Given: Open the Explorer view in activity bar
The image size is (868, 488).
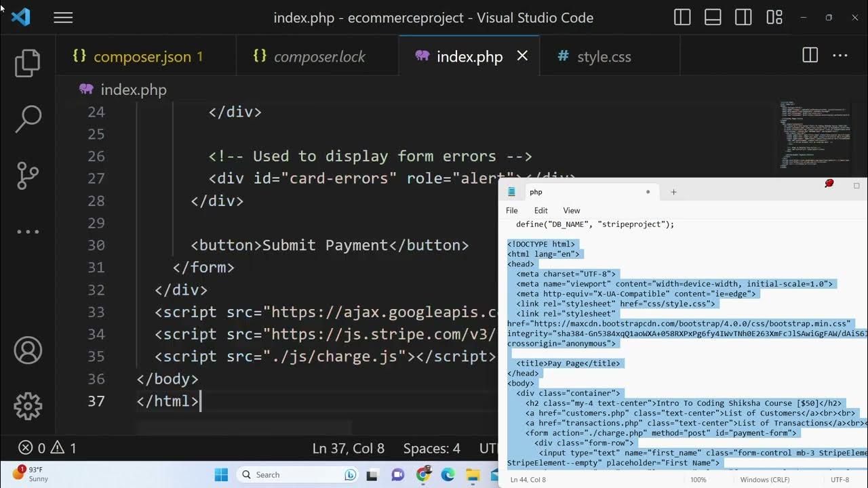Looking at the screenshot, I should pos(28,63).
